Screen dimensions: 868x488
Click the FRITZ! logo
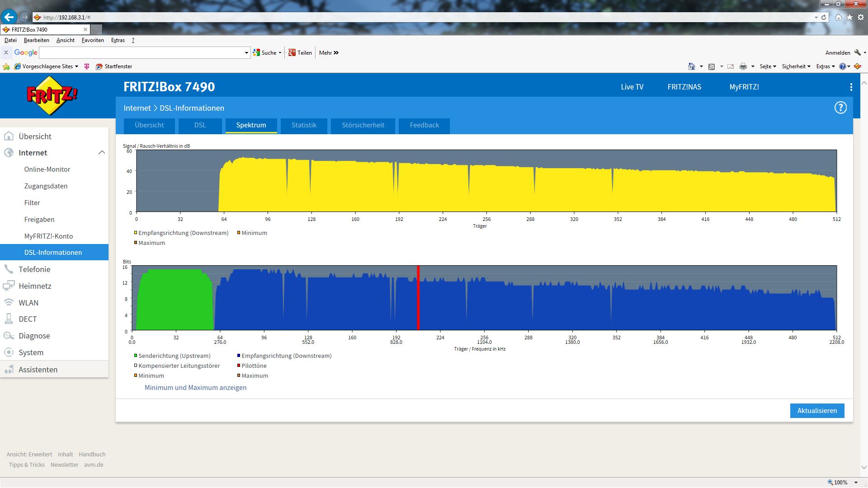click(52, 95)
